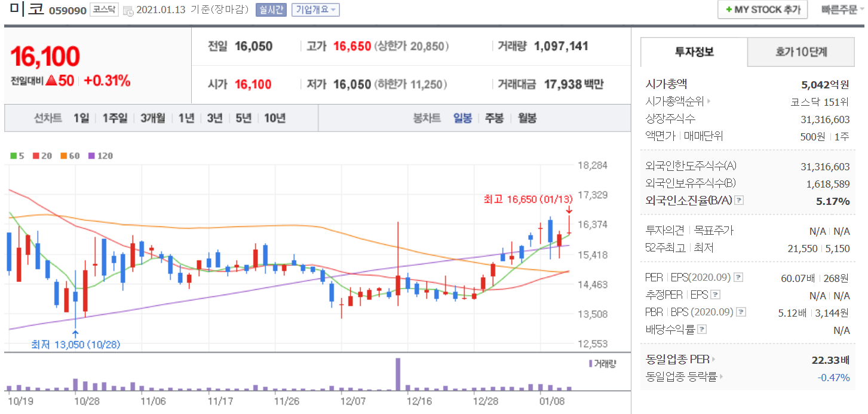This screenshot has height=414, width=868.
Task: Click the calendar icon beside the date
Action: [x=128, y=11]
